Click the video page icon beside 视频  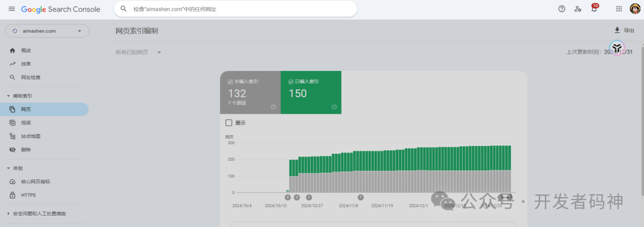(13, 123)
